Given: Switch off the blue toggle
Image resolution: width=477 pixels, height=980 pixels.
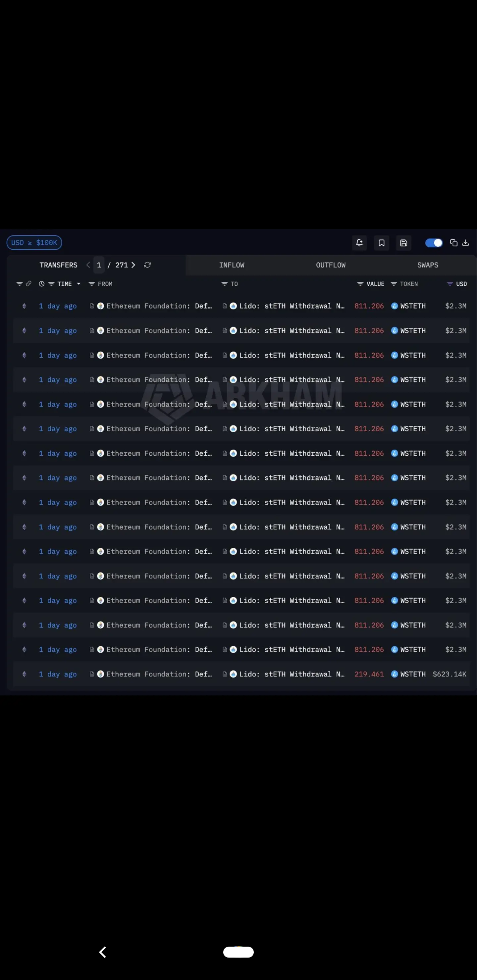Looking at the screenshot, I should (434, 243).
